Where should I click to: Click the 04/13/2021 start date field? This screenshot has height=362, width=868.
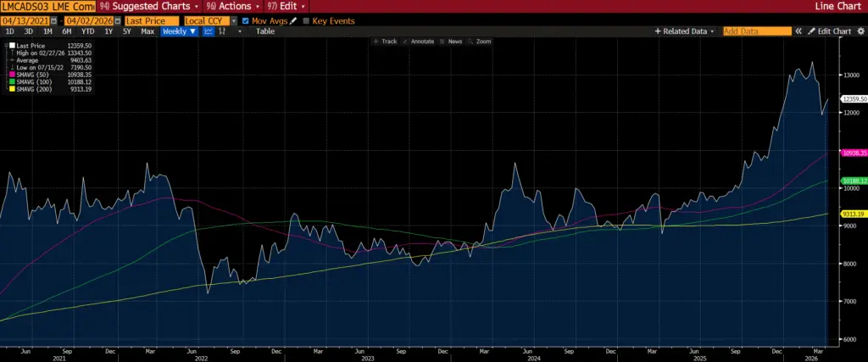(25, 20)
